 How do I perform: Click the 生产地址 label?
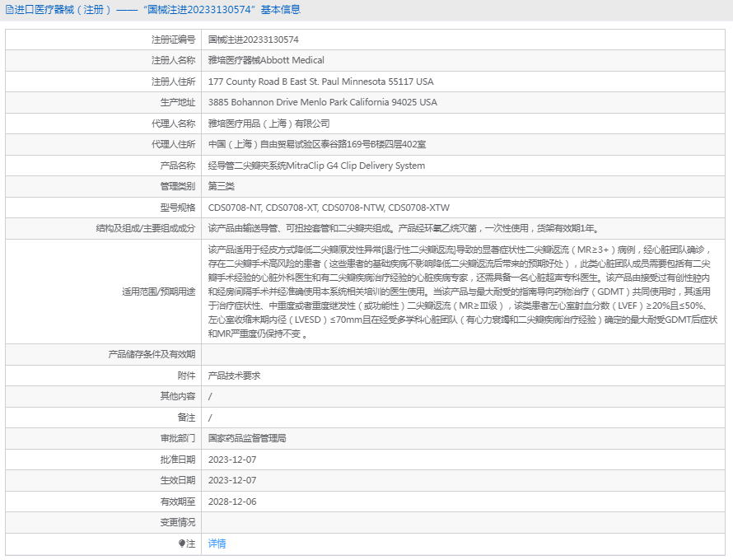coord(178,102)
